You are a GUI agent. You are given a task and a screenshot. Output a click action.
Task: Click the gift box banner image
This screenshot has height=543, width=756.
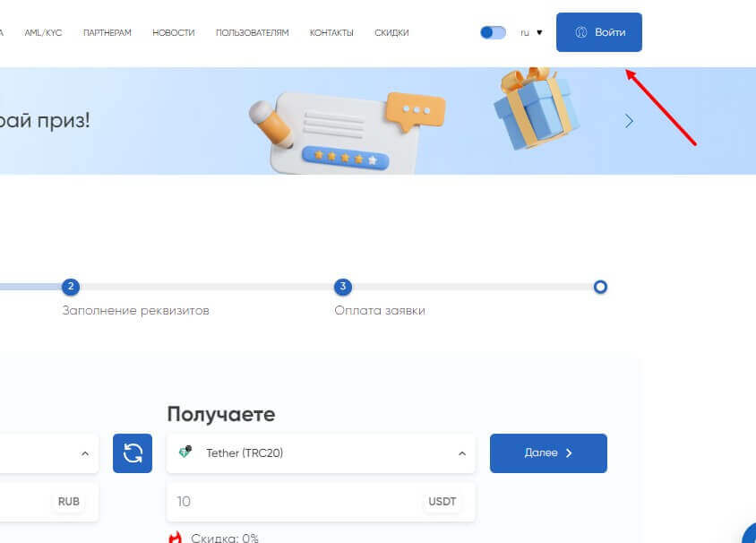535,108
